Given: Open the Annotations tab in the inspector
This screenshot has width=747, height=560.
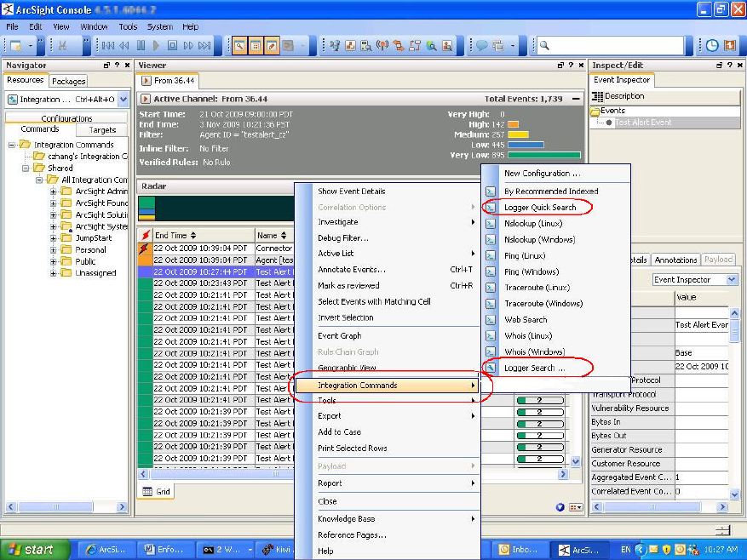Looking at the screenshot, I should click(x=675, y=260).
